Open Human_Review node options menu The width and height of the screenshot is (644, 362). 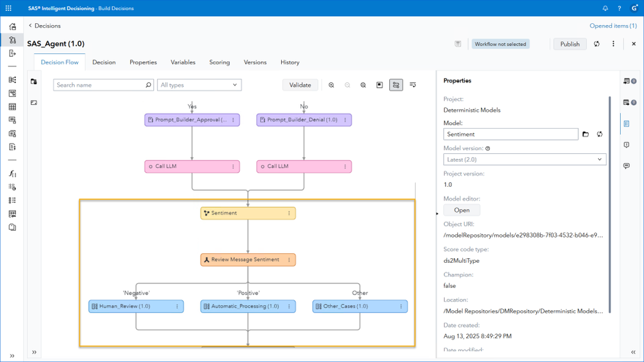177,306
